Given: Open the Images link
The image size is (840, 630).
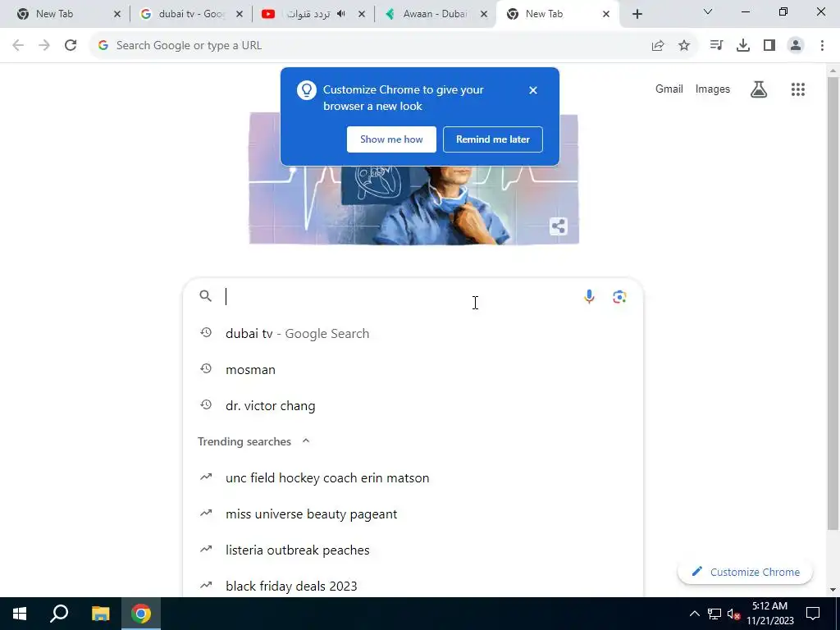Looking at the screenshot, I should pyautogui.click(x=713, y=89).
